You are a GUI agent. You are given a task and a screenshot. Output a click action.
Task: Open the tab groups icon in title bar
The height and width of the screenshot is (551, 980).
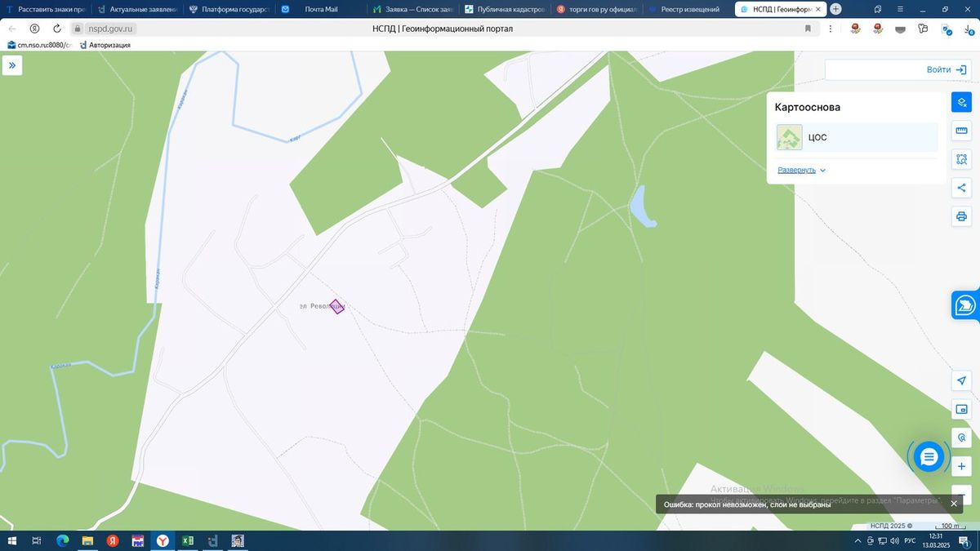pos(877,9)
